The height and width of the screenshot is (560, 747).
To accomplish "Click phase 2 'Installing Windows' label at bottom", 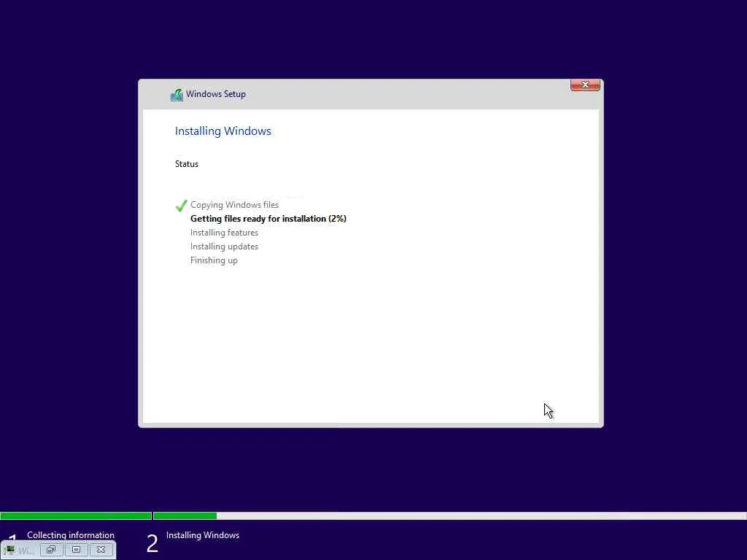I will coord(203,535).
